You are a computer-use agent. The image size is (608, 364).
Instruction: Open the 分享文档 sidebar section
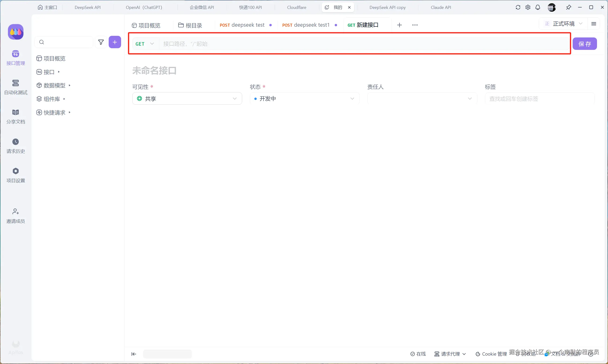tap(15, 116)
